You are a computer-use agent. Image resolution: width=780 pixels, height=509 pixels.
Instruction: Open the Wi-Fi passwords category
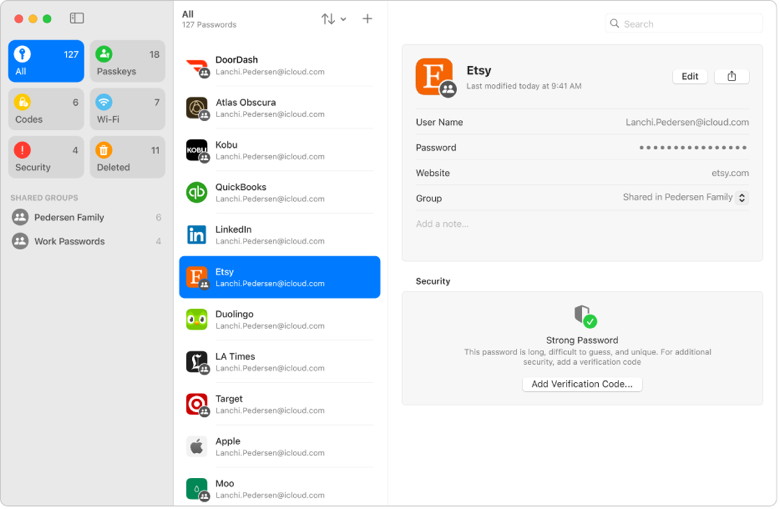click(x=127, y=109)
